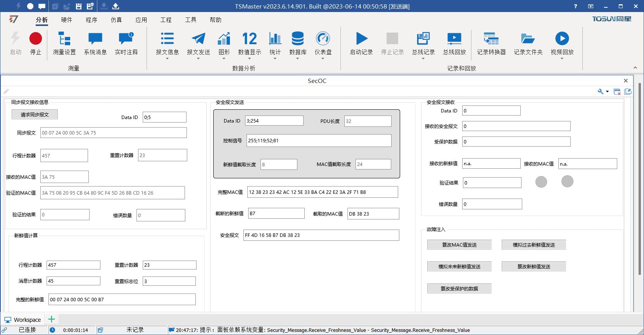Open the 仿真 simulation ribbon tab
This screenshot has width=644, height=335.
tap(116, 20)
